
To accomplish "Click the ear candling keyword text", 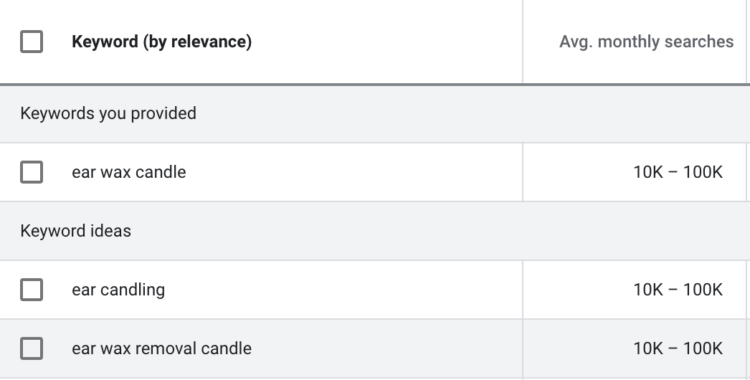I will [118, 290].
